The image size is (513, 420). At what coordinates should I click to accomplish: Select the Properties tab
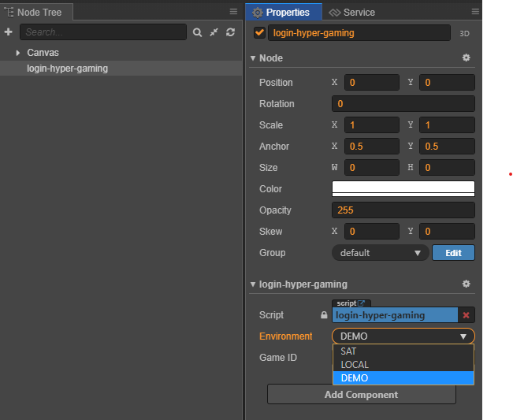point(284,12)
